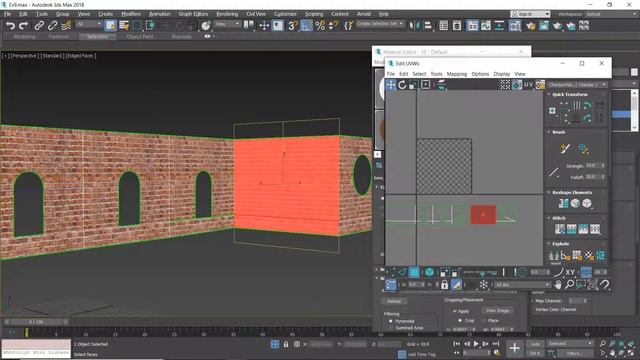This screenshot has height=360, width=640.
Task: Undo the last action in the main toolbar
Action: [10, 26]
